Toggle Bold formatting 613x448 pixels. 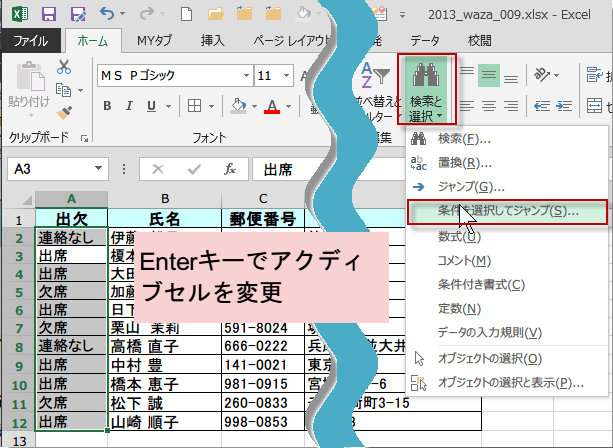tap(107, 106)
